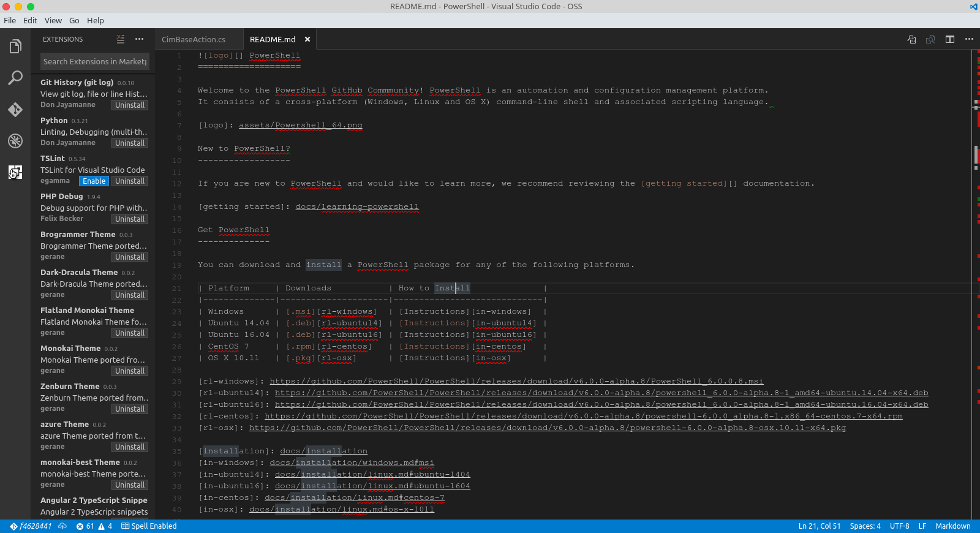Open the Go menu
Screen dimensions: 980x533
point(74,20)
